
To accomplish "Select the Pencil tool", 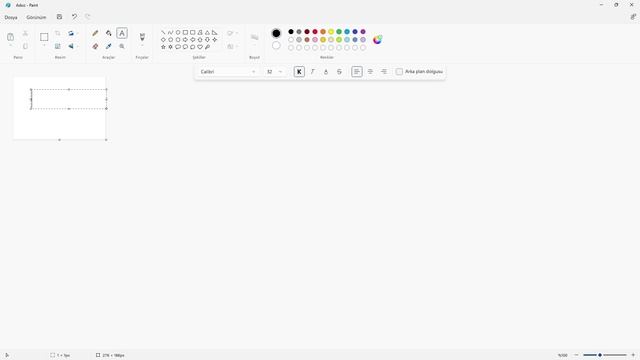I will pyautogui.click(x=96, y=33).
